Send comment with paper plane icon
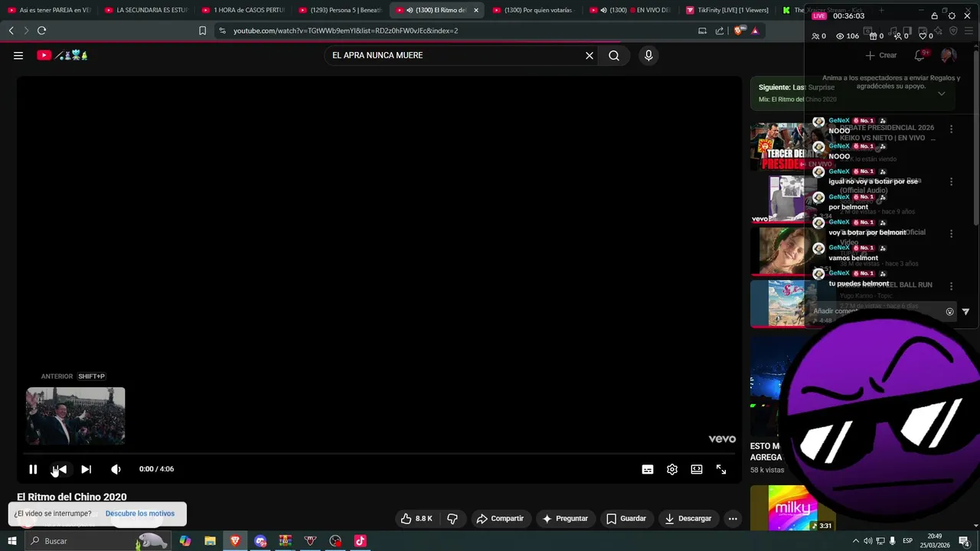 [965, 311]
